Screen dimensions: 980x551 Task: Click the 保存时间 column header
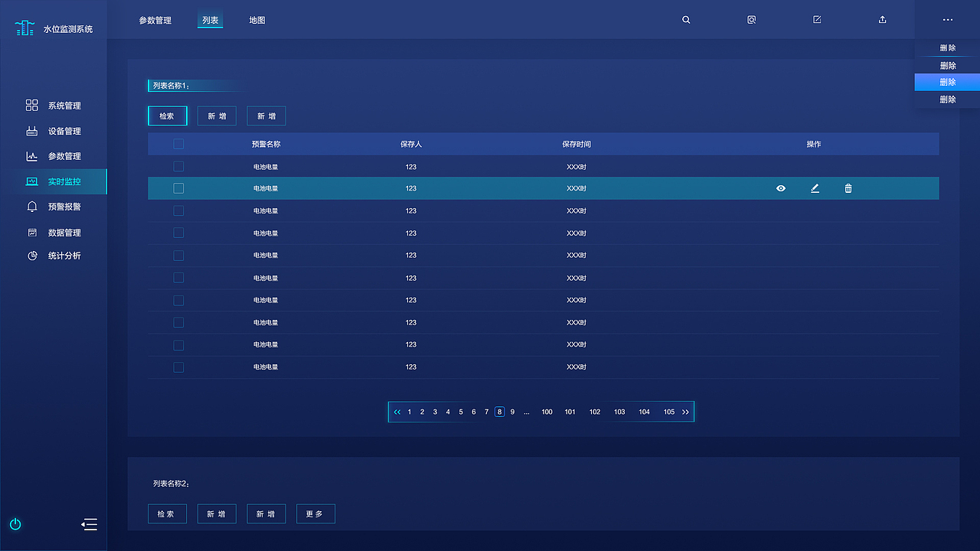[x=577, y=144]
